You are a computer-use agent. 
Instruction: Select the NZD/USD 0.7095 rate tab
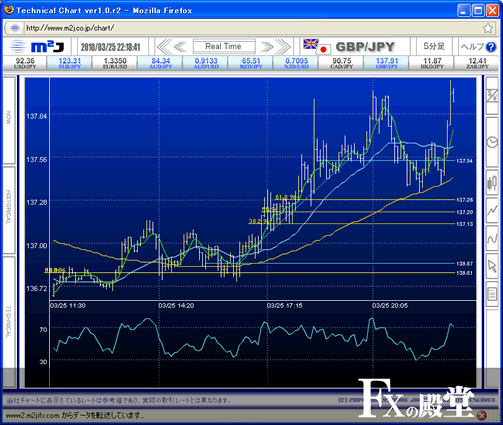[296, 63]
